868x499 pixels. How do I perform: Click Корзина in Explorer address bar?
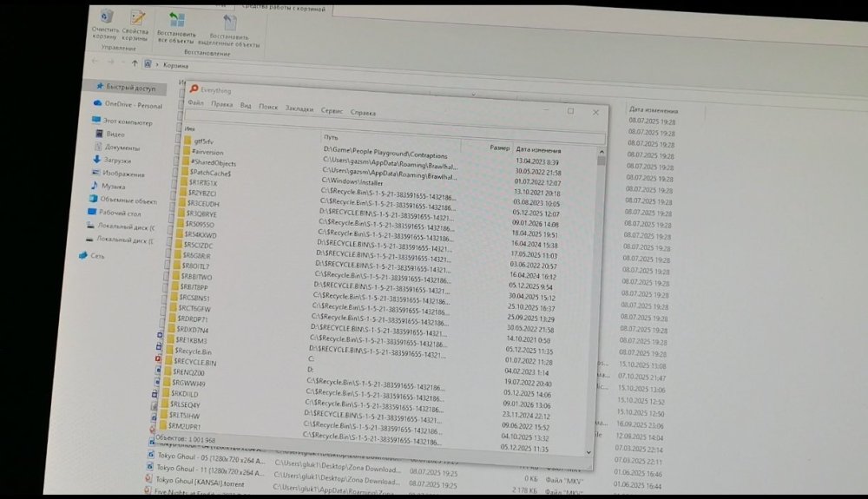tap(175, 65)
